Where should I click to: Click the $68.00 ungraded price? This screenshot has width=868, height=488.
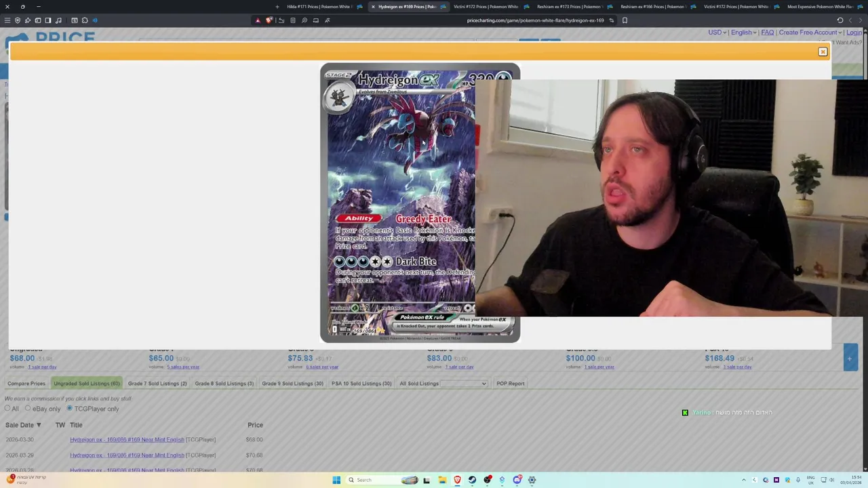tap(22, 359)
